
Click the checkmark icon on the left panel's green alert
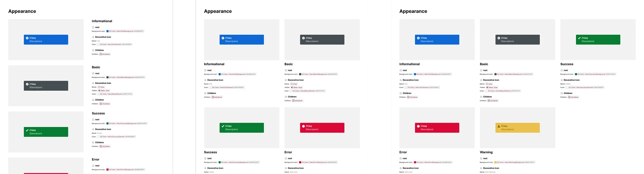tap(27, 130)
